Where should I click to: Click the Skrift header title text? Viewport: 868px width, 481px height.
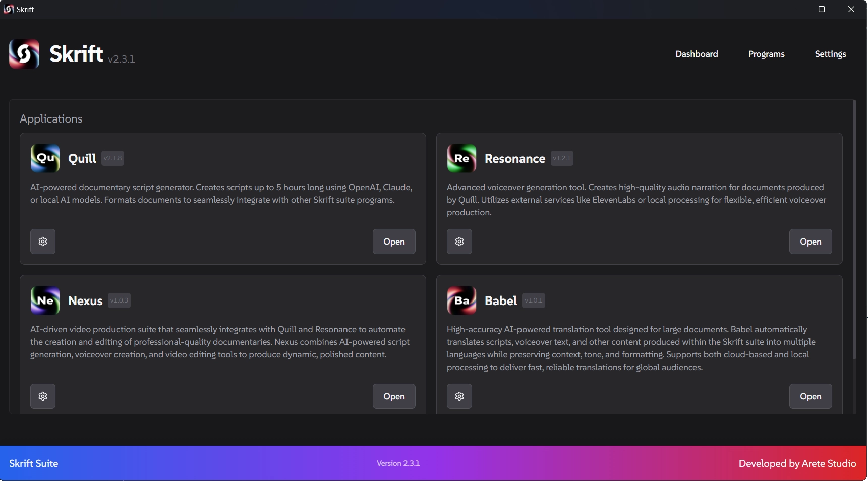click(x=76, y=54)
